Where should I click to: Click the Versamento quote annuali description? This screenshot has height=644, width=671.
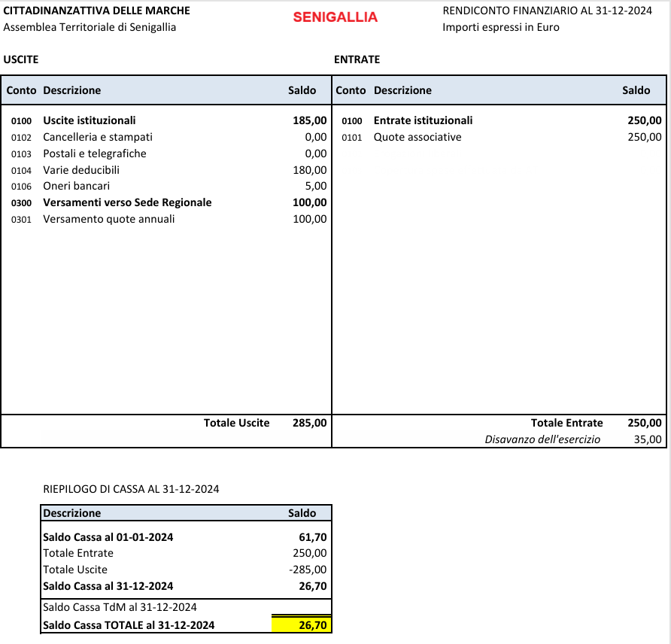point(108,219)
